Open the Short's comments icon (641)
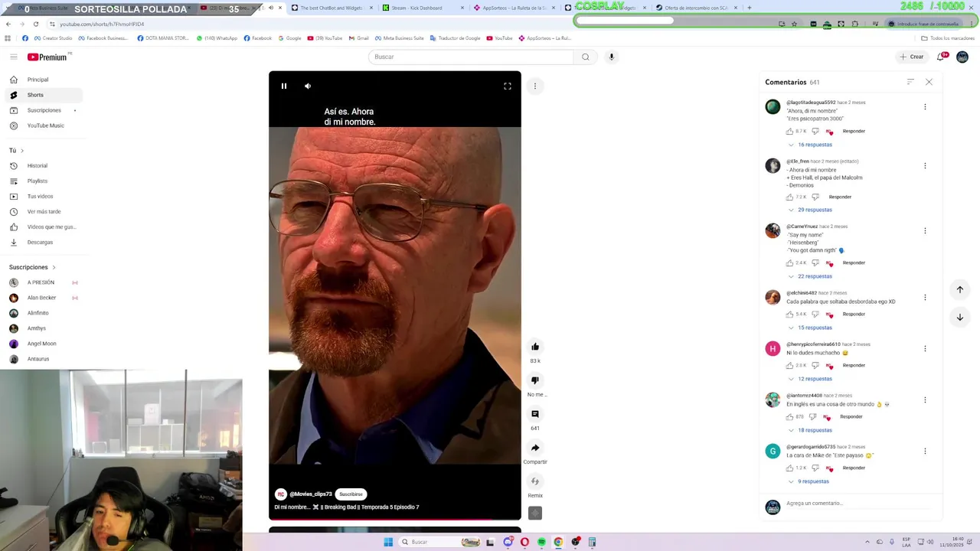The height and width of the screenshot is (551, 980). (x=535, y=414)
